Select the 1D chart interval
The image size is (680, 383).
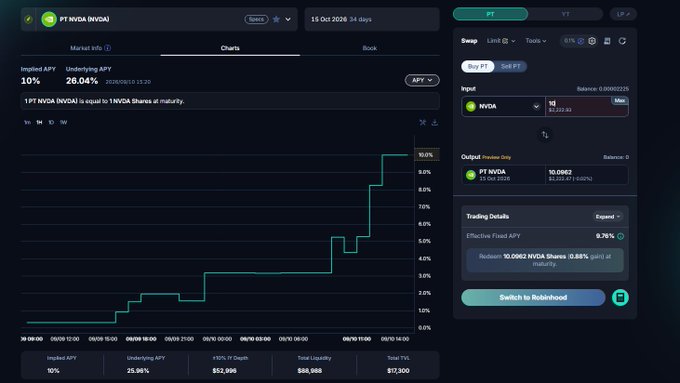pyautogui.click(x=51, y=122)
